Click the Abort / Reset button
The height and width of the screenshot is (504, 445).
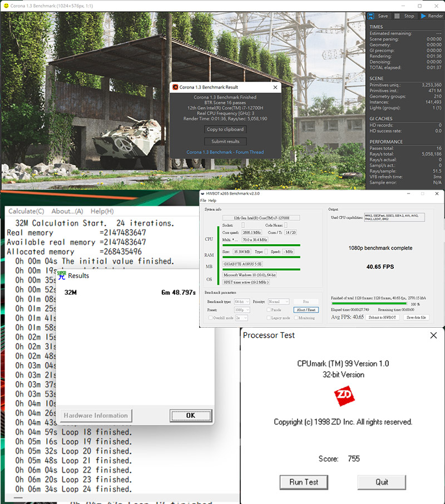click(306, 310)
